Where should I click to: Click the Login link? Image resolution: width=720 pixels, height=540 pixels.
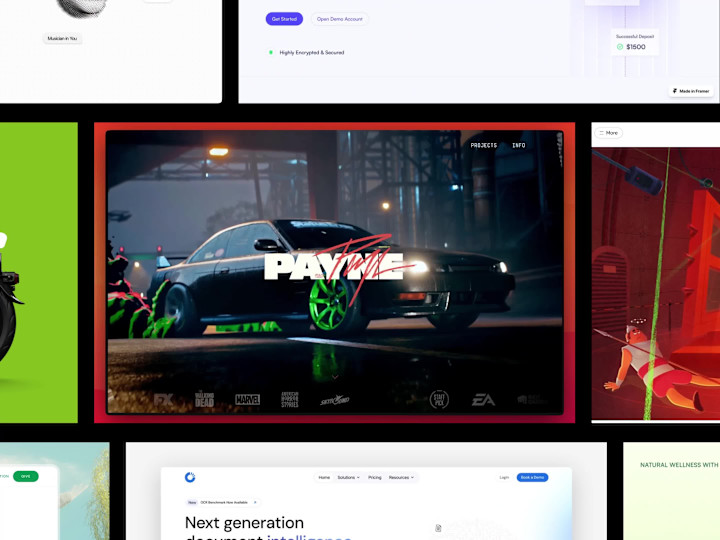pos(504,478)
